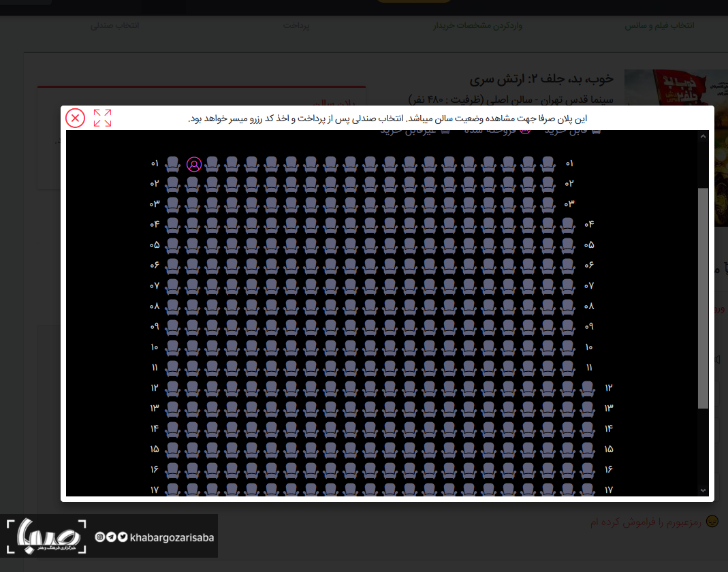Click the right-side row label ۰۱

point(569,163)
